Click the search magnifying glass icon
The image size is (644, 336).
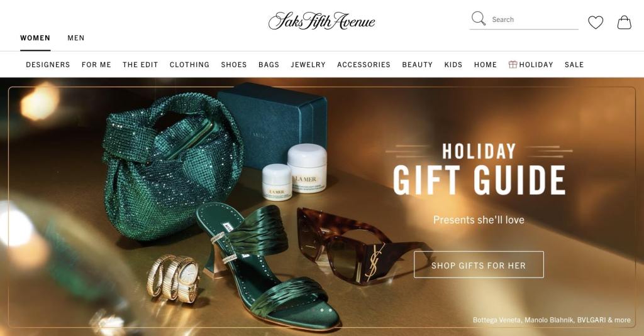click(478, 18)
